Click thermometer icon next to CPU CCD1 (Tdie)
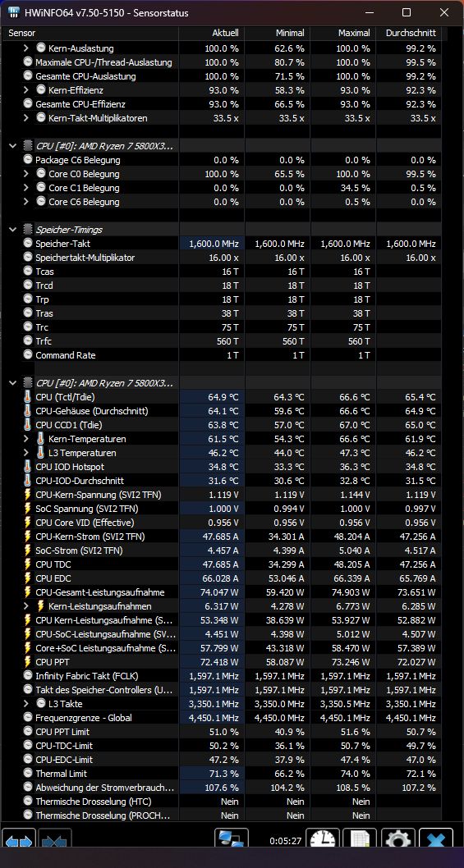464x868 pixels. [x=28, y=425]
